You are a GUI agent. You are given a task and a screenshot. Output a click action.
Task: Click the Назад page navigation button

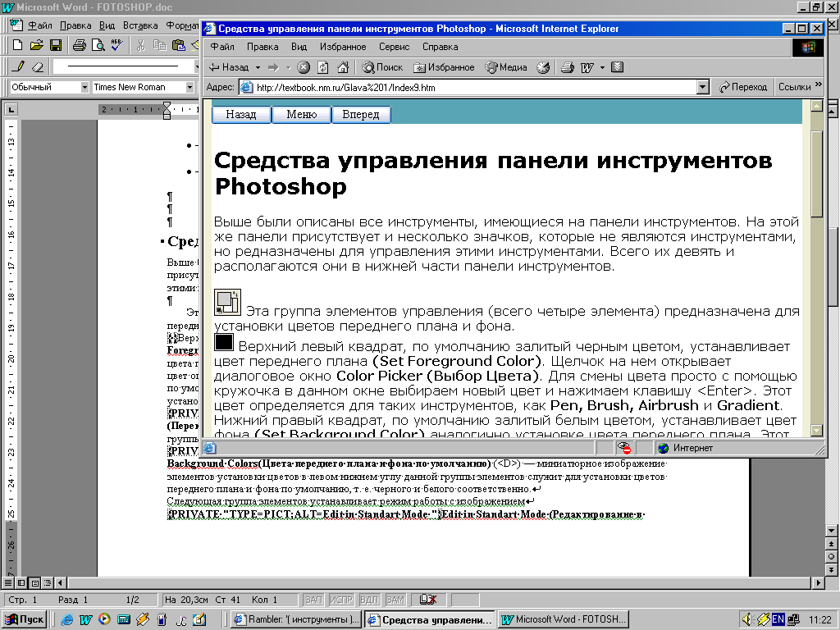click(241, 114)
